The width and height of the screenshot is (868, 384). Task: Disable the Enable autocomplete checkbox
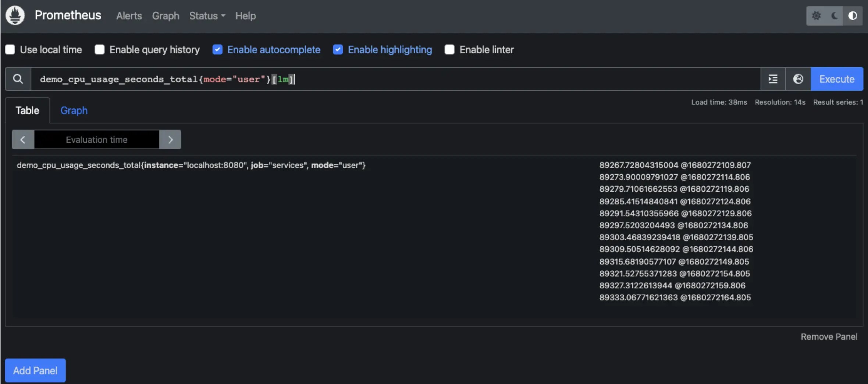pos(217,49)
